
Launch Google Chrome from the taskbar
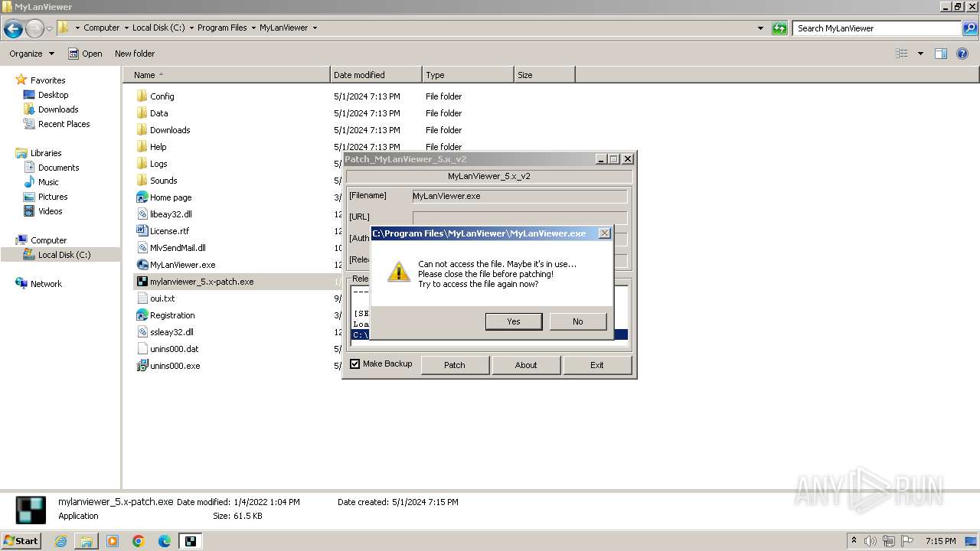(x=139, y=541)
